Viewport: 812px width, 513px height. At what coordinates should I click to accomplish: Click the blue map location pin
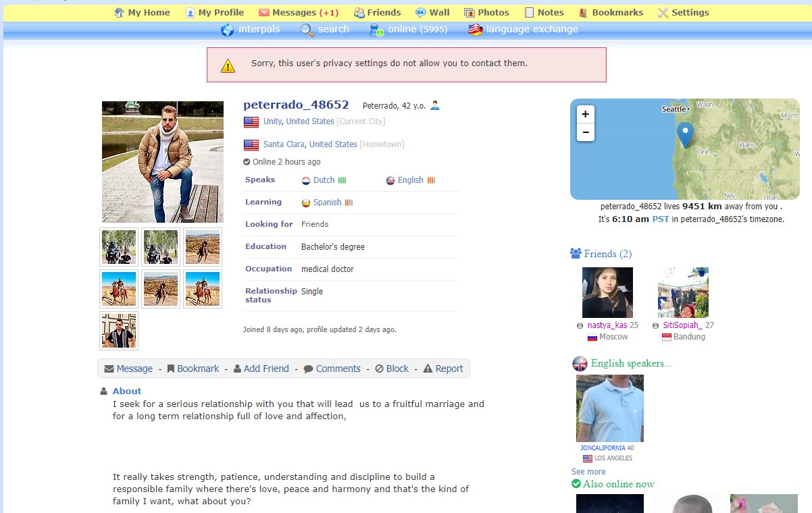pos(685,134)
